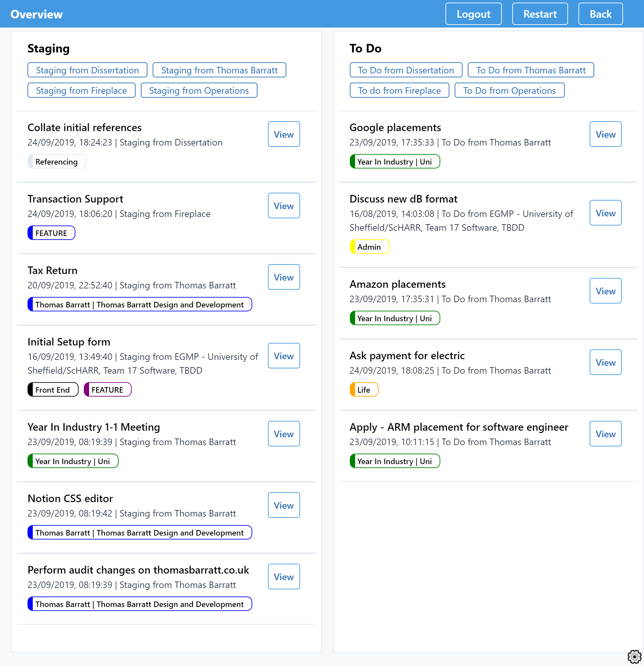The width and height of the screenshot is (644, 666).
Task: Open View for Ask payment for electric
Action: pyautogui.click(x=605, y=362)
